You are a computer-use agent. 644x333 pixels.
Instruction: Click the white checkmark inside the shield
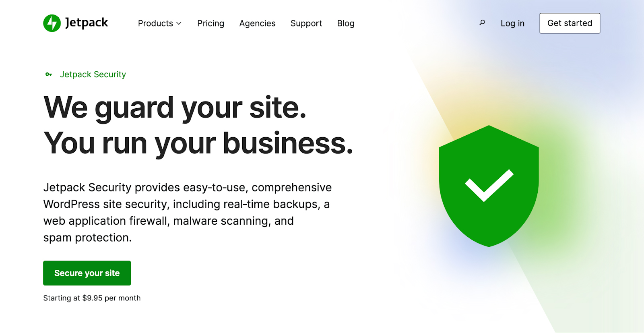489,185
